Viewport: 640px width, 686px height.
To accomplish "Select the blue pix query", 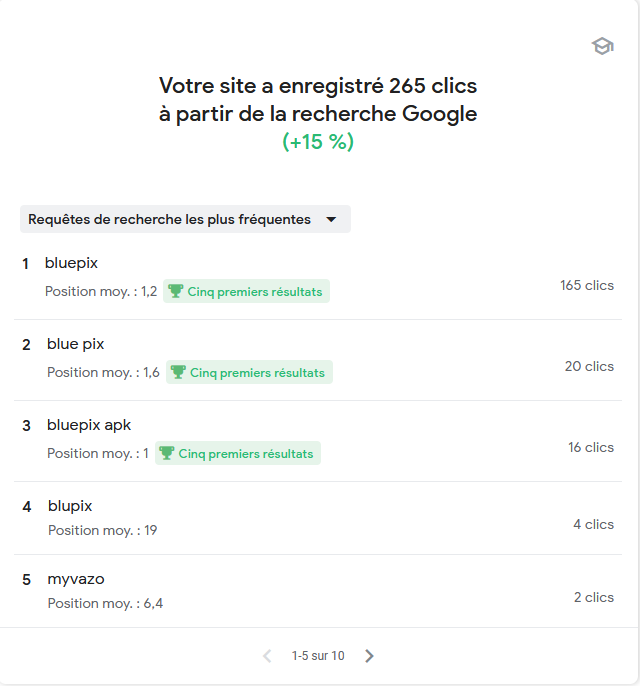I will click(76, 344).
